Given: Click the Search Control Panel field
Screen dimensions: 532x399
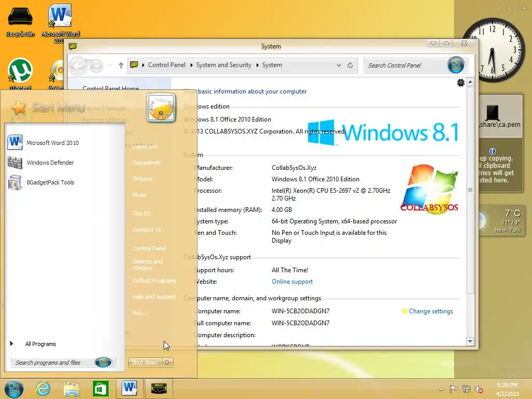Looking at the screenshot, I should (x=406, y=65).
